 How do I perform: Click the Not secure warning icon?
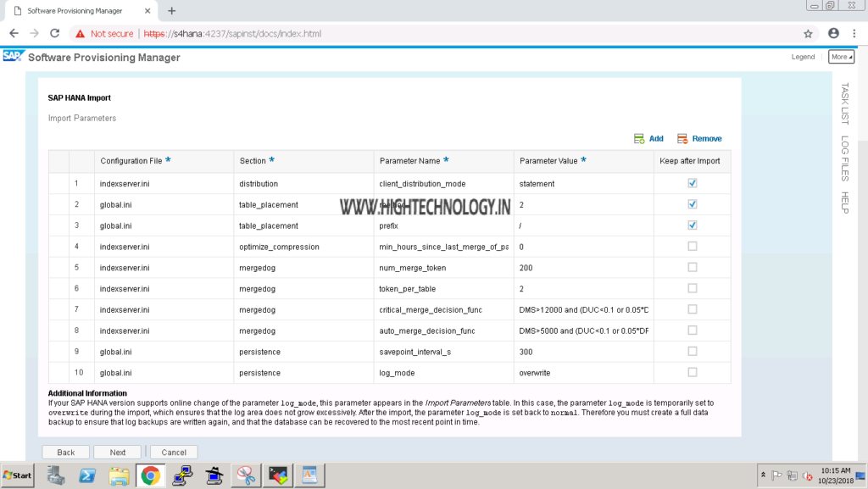81,34
